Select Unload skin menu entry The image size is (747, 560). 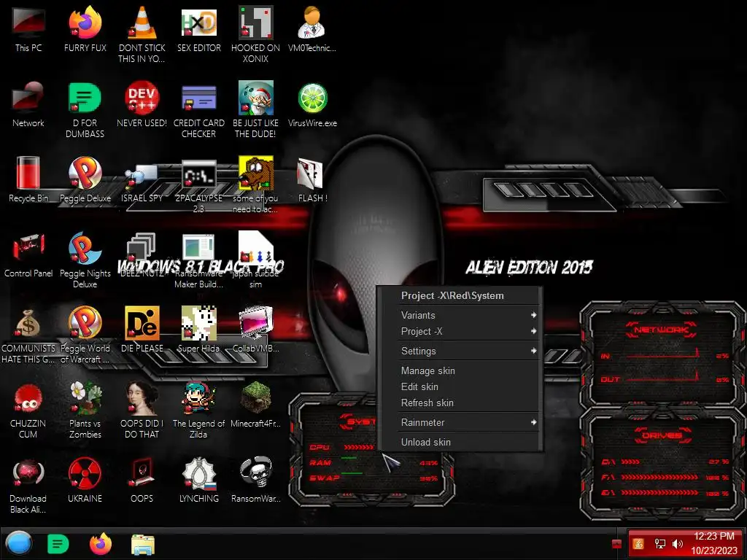click(468, 442)
